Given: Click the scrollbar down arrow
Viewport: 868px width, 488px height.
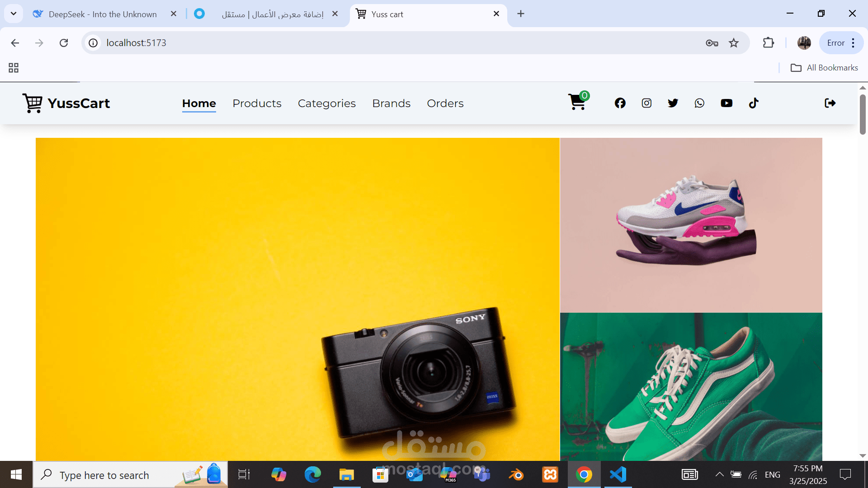Looking at the screenshot, I should click(x=863, y=456).
